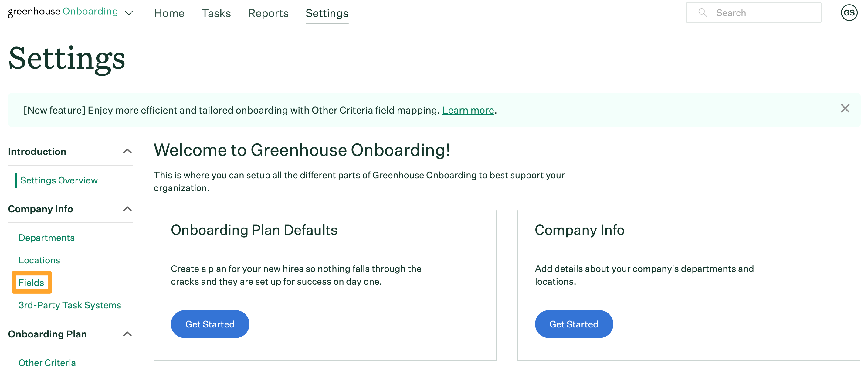The image size is (868, 370).
Task: Get Started with Company Info
Action: point(574,324)
